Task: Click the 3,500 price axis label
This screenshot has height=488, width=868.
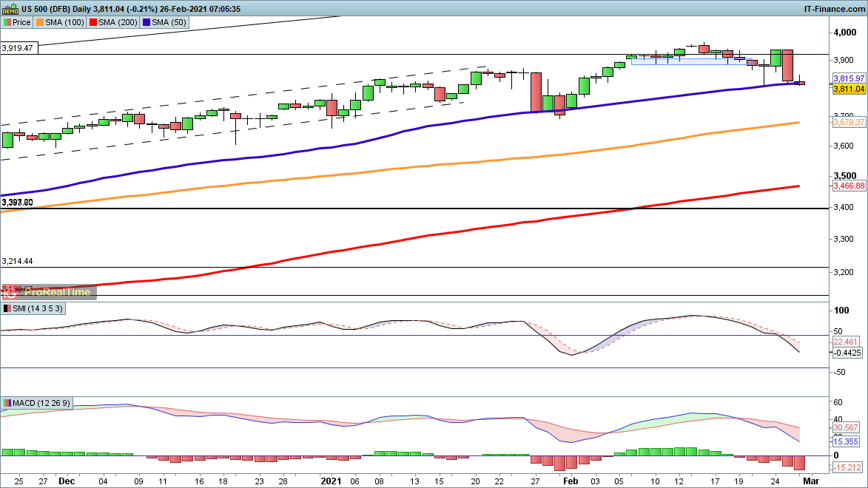Action: [x=845, y=176]
